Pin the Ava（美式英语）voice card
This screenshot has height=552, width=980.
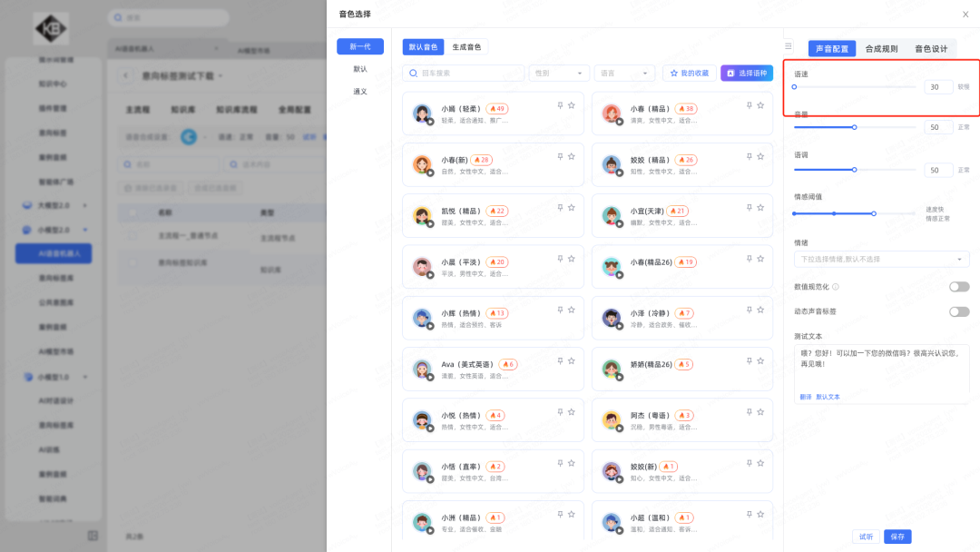click(559, 360)
